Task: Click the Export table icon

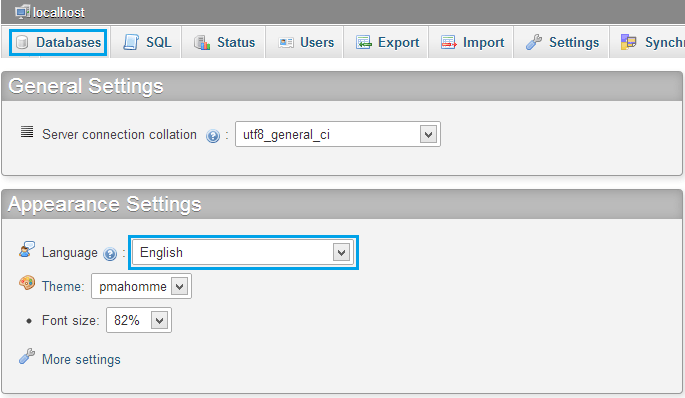Action: [x=363, y=42]
